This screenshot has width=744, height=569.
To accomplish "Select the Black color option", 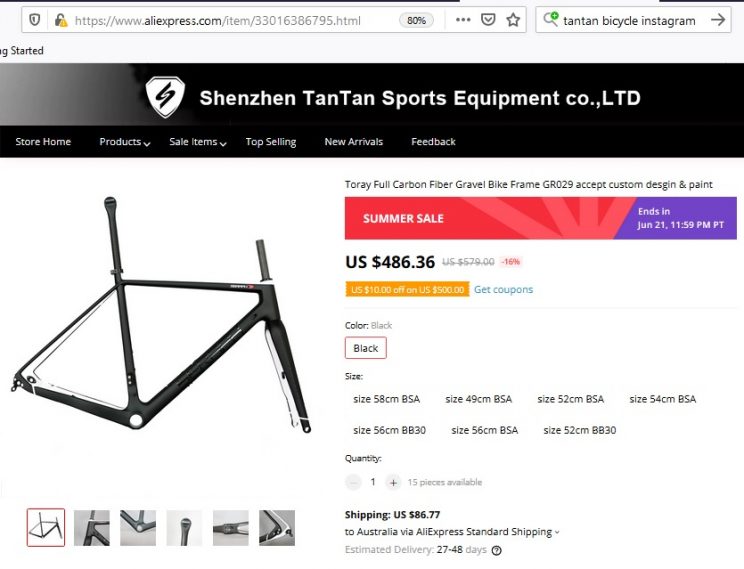I will tap(365, 348).
